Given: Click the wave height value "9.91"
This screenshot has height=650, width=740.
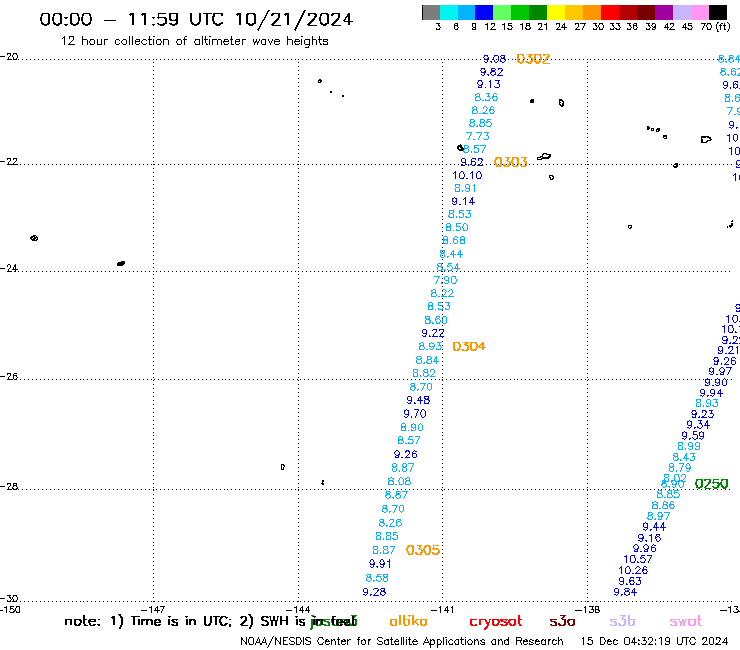Looking at the screenshot, I should coord(380,564).
